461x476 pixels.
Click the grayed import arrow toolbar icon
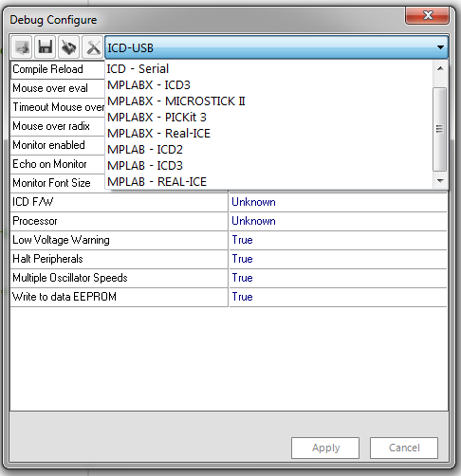coord(21,47)
